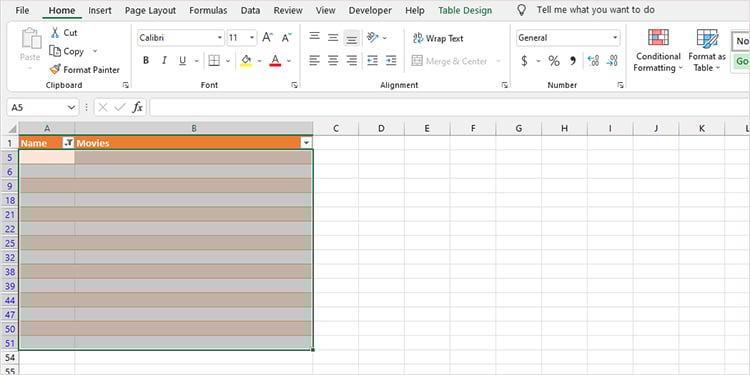Viewport: 750px width, 375px height.
Task: Switch to the Page Layout tab
Action: pos(150,10)
